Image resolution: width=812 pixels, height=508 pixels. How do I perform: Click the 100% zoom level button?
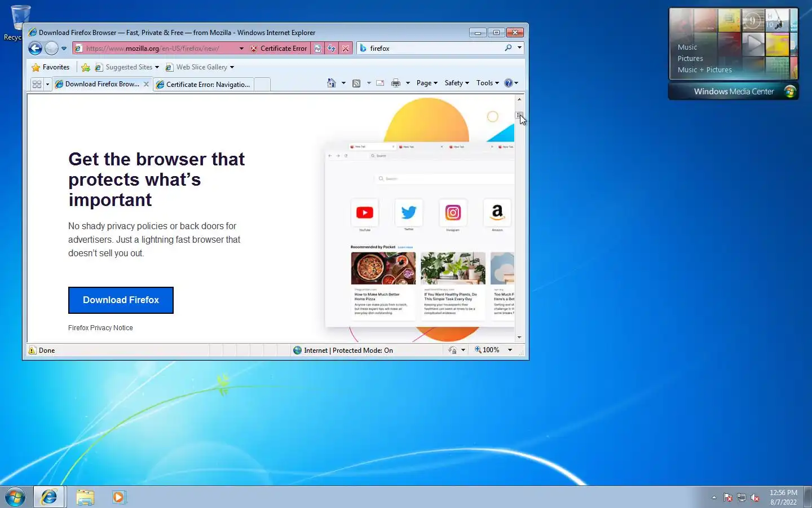point(487,350)
